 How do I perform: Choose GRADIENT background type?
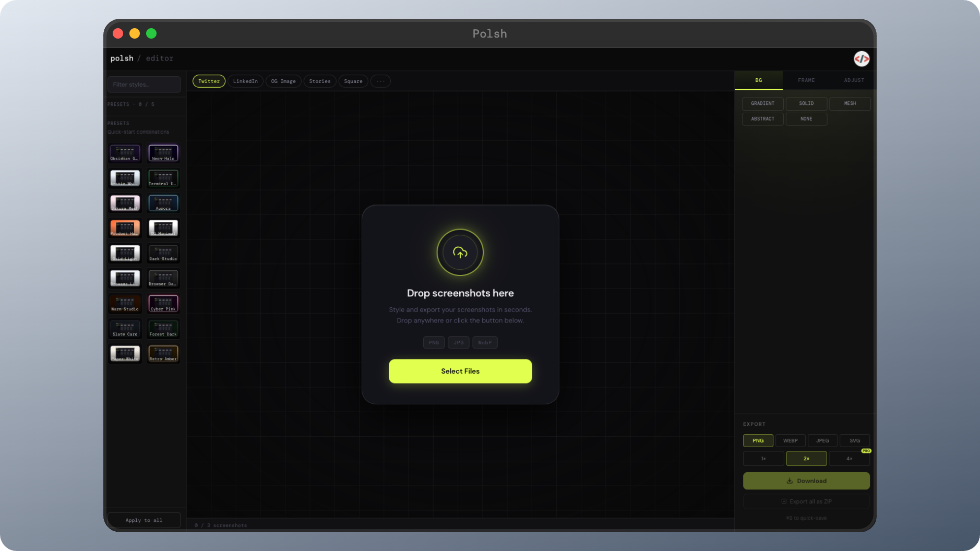762,103
